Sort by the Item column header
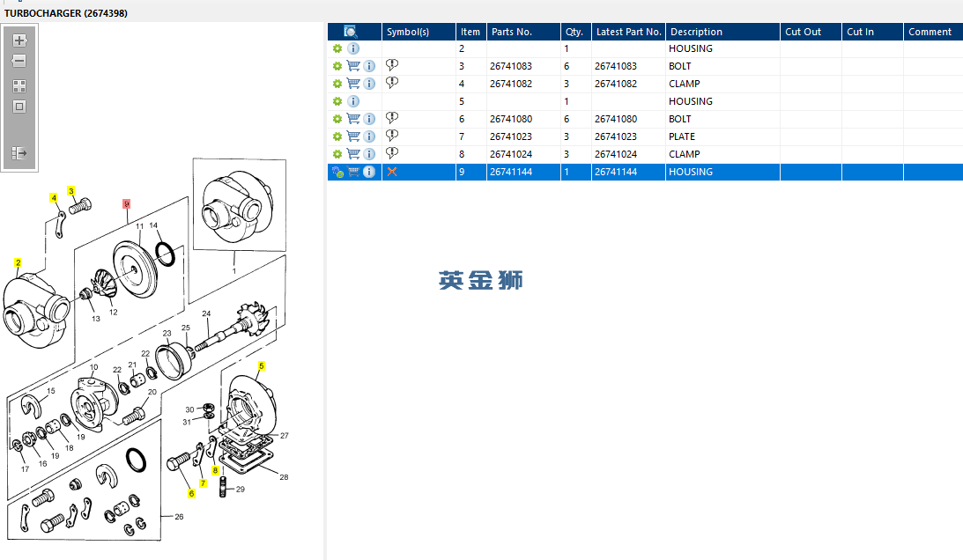Viewport: 963px width, 560px height. tap(471, 32)
